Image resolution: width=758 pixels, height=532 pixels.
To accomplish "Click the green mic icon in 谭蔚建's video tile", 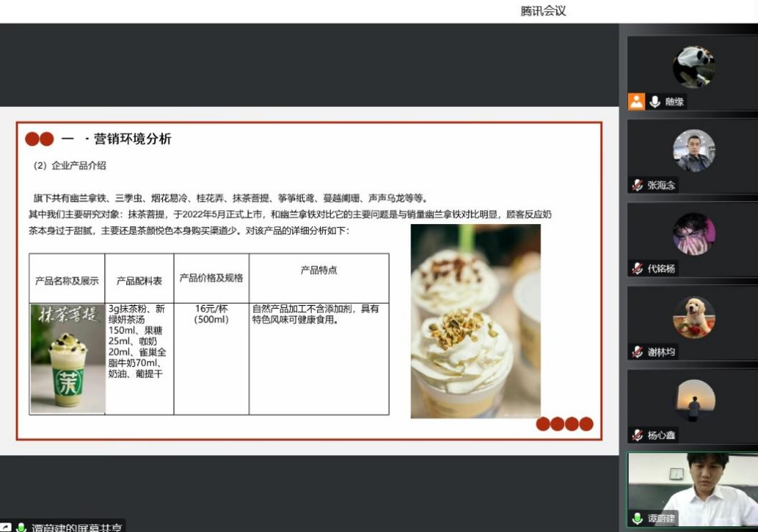I will coord(637,518).
